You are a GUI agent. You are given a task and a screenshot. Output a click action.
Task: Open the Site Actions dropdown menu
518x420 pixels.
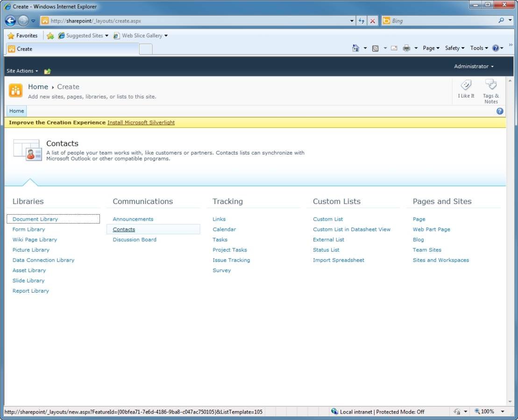(22, 71)
